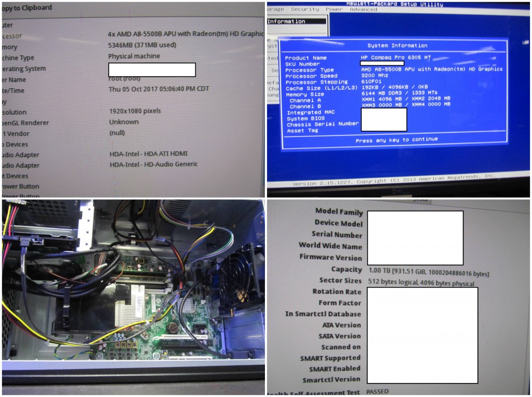
Task: Select the Memory row label
Action: point(9,47)
